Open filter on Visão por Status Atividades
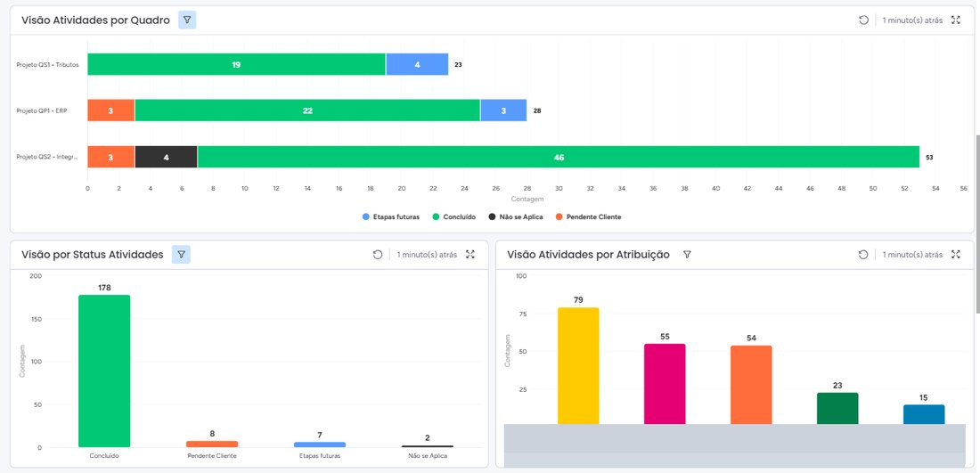 [x=181, y=254]
